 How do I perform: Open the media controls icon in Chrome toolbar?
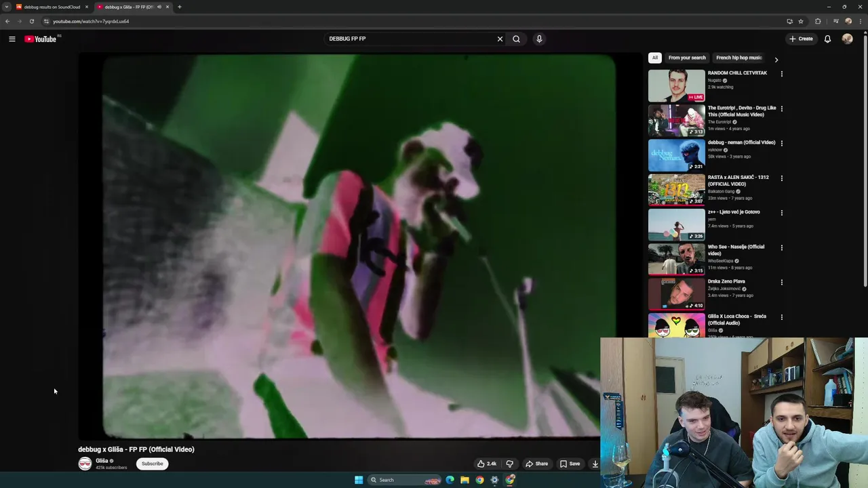835,21
